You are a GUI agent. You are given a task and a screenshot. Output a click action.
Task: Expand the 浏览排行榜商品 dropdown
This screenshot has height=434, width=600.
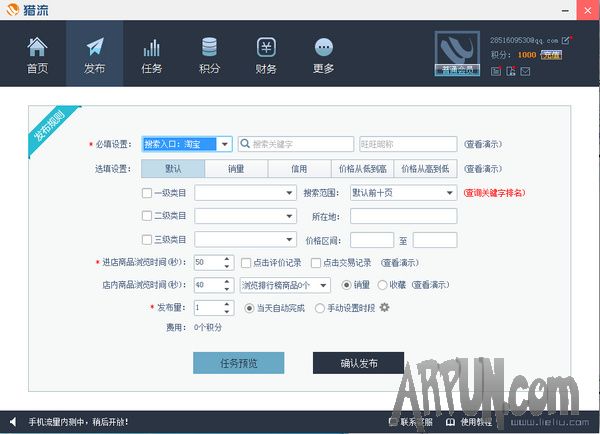click(324, 285)
